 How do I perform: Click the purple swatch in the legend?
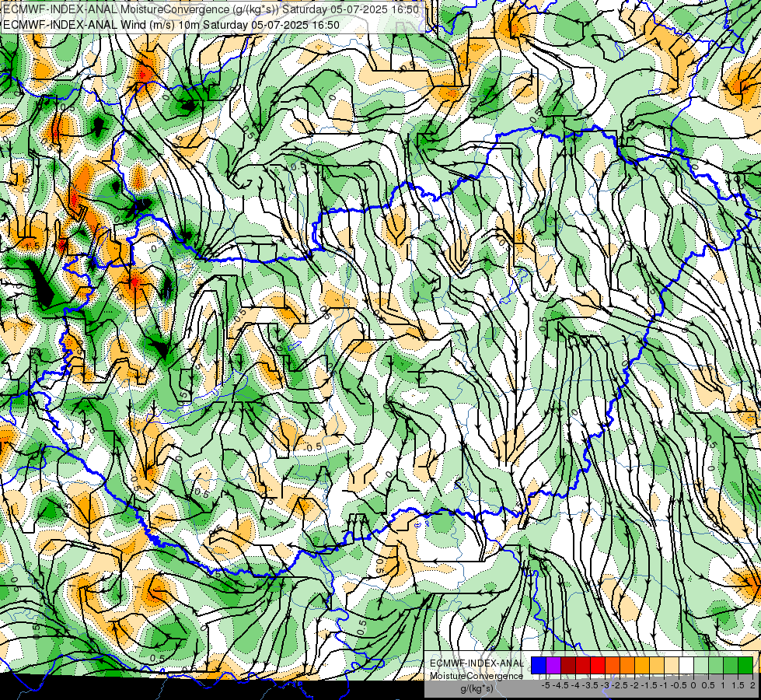[553, 666]
